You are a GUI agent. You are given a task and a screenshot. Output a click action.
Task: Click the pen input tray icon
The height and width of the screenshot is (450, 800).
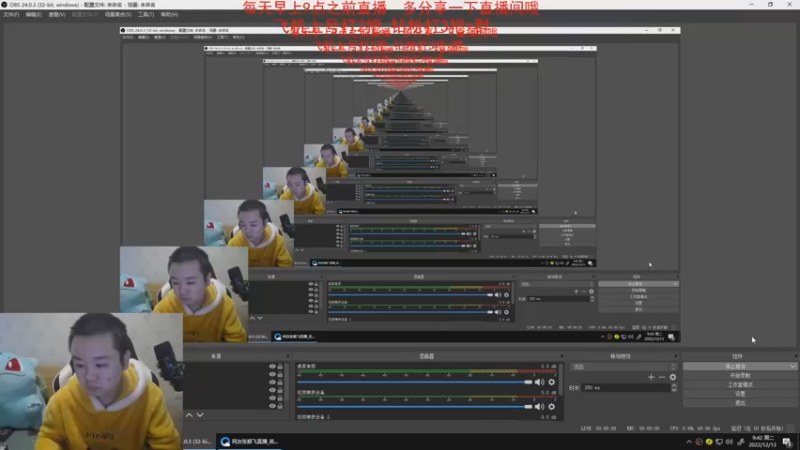click(x=740, y=442)
